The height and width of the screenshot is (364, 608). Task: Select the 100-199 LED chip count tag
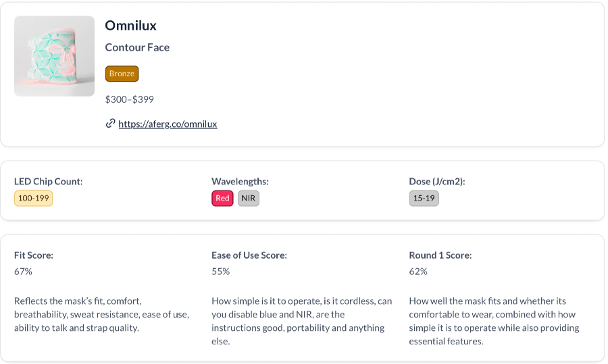click(x=33, y=198)
